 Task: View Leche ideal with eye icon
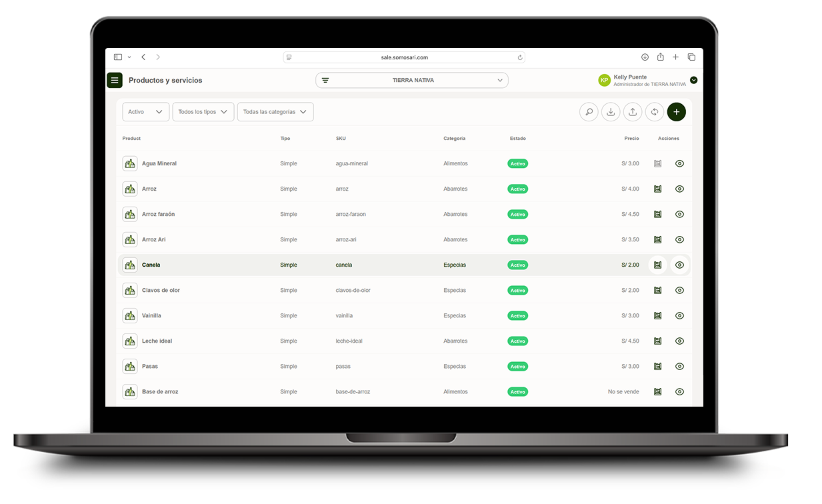coord(679,341)
